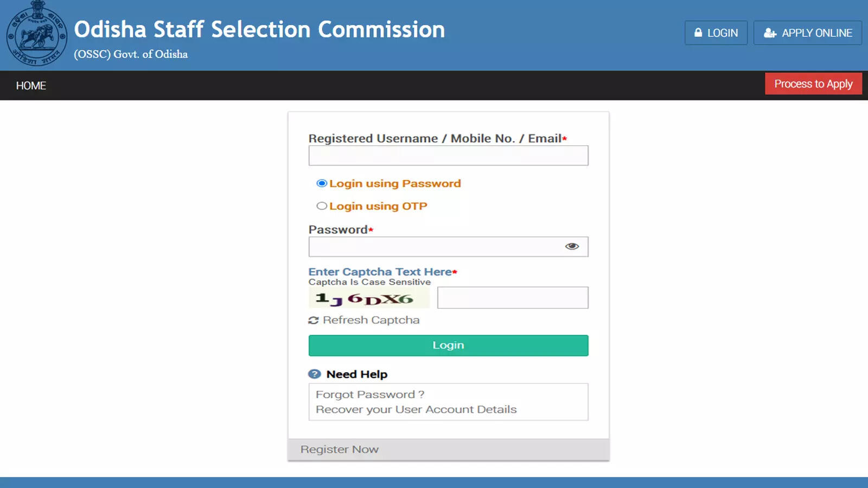The image size is (868, 488).
Task: Click the person icon on APPLY ONLINE
Action: pyautogui.click(x=770, y=33)
